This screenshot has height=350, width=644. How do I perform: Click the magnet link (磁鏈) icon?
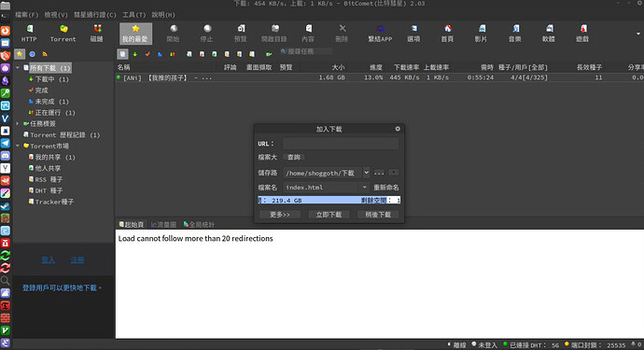(97, 34)
